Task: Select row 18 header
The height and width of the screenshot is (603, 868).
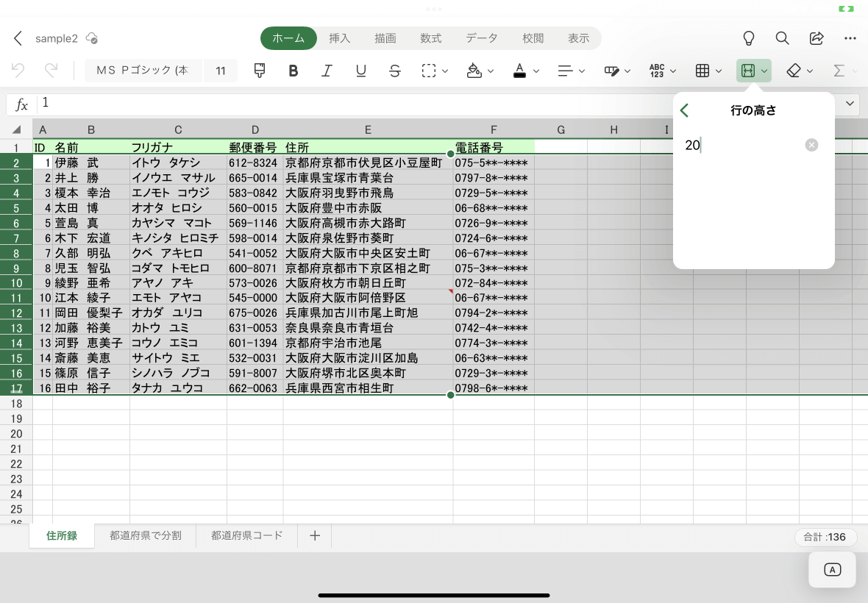Action: pos(16,403)
